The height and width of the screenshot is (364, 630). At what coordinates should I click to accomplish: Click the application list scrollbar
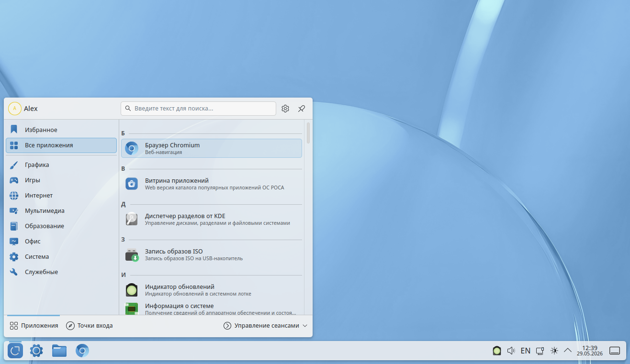308,133
